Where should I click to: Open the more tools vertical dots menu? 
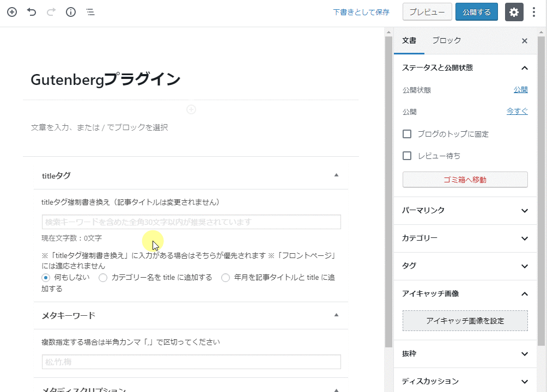point(534,12)
